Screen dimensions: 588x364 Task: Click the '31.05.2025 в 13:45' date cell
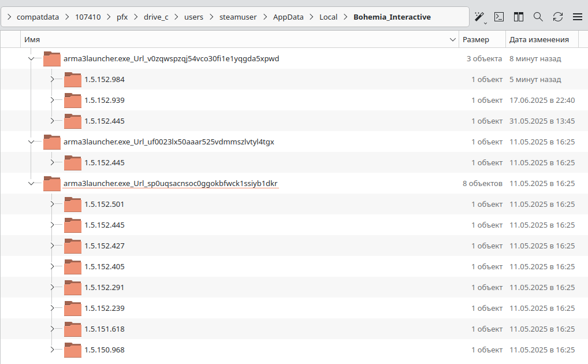[542, 121]
